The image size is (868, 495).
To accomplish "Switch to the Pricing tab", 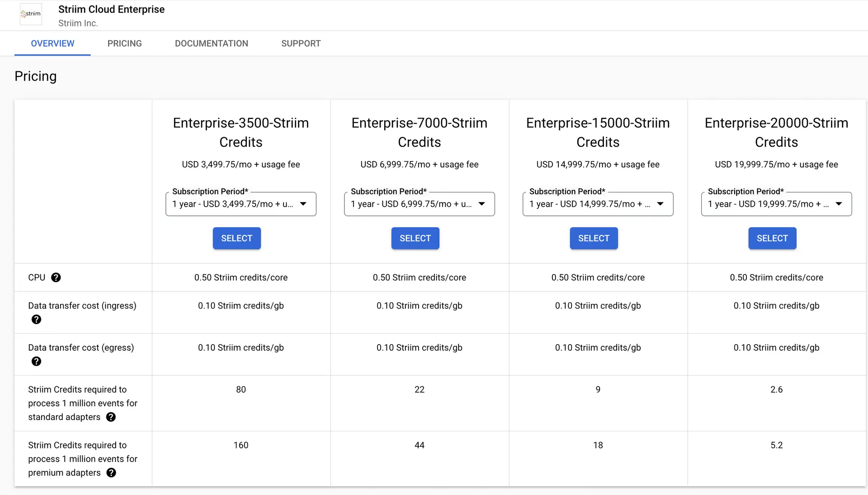I will click(124, 43).
